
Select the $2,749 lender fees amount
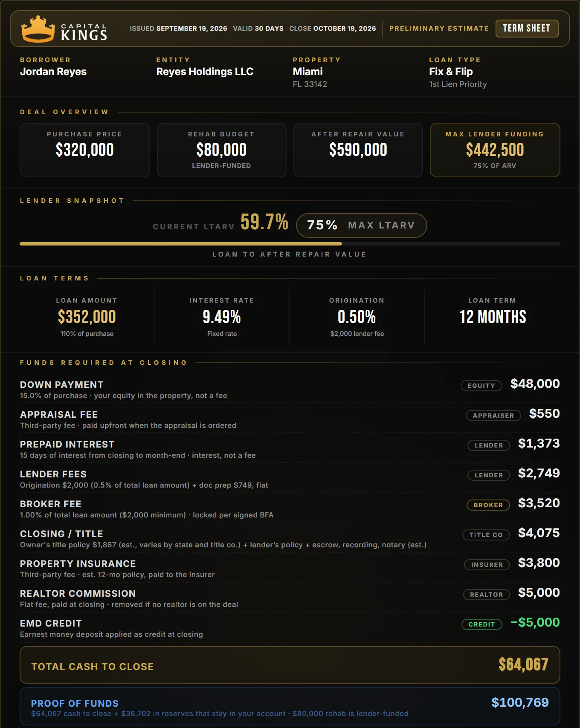(539, 474)
